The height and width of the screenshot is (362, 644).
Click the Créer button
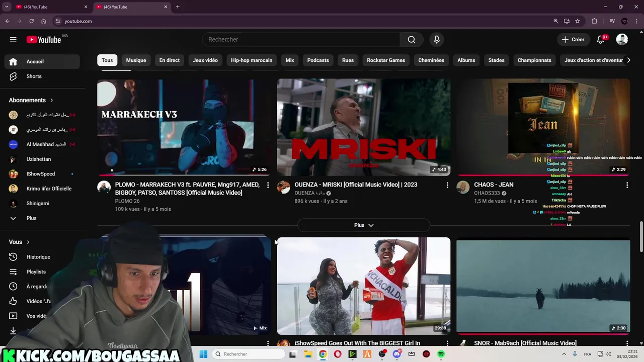(x=573, y=40)
